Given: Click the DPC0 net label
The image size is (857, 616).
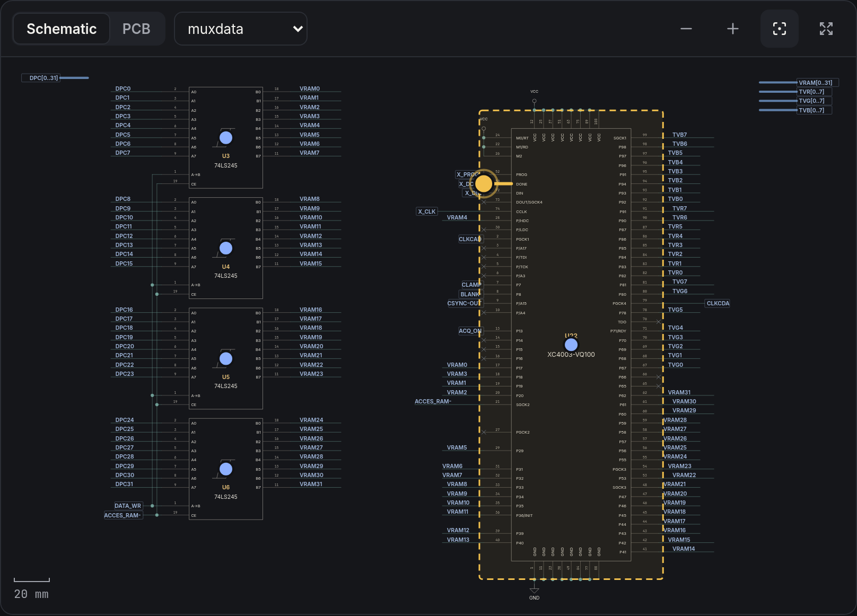Looking at the screenshot, I should click(123, 89).
